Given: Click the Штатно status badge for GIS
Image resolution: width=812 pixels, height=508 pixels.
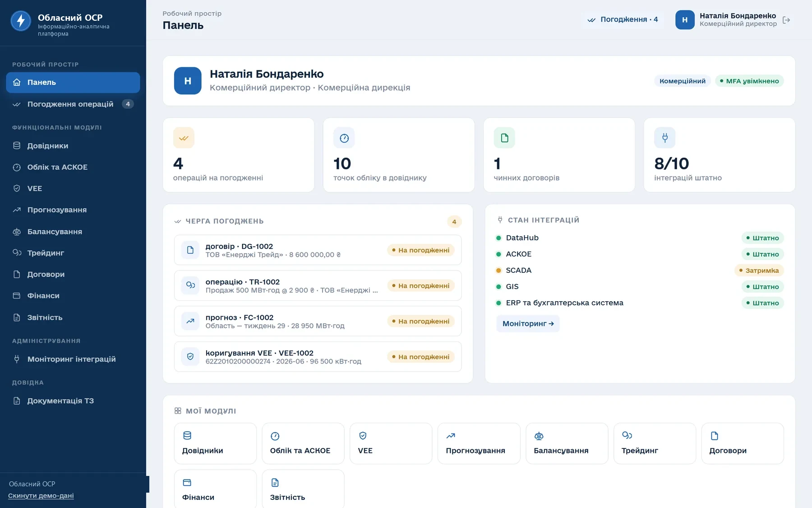Looking at the screenshot, I should tap(762, 287).
